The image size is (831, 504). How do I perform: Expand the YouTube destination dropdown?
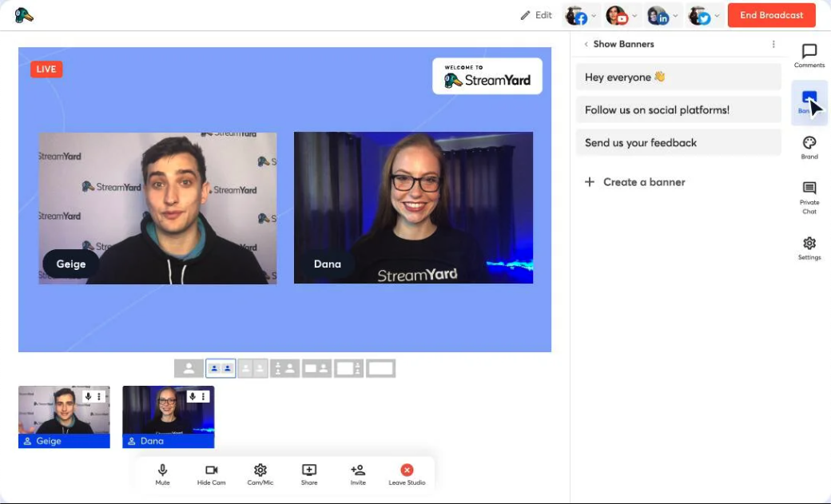point(634,15)
